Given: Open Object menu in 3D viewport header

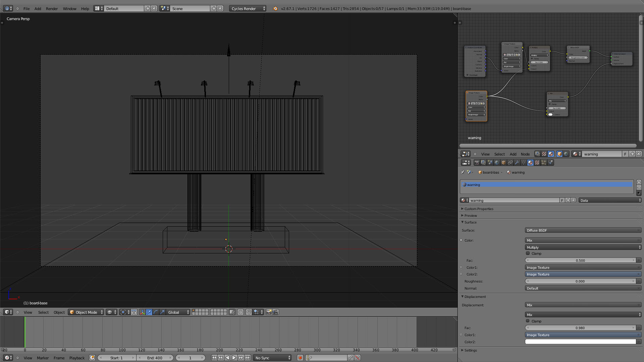Looking at the screenshot, I should [59, 312].
